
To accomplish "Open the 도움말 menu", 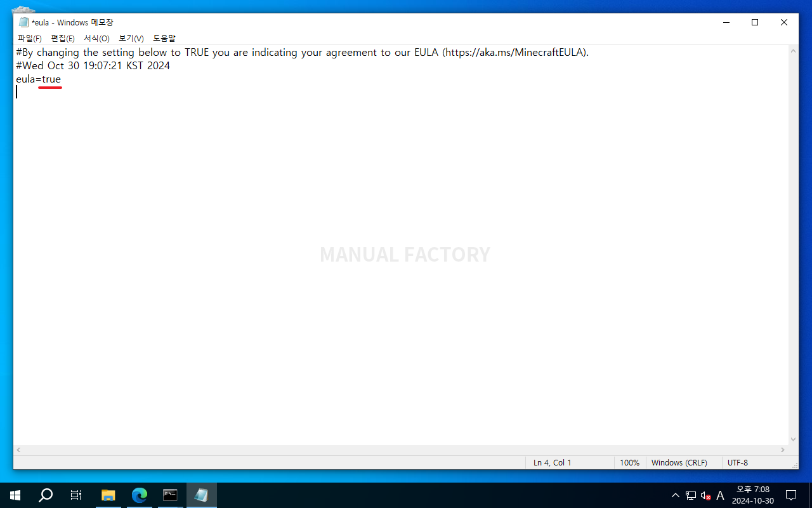I will (164, 39).
